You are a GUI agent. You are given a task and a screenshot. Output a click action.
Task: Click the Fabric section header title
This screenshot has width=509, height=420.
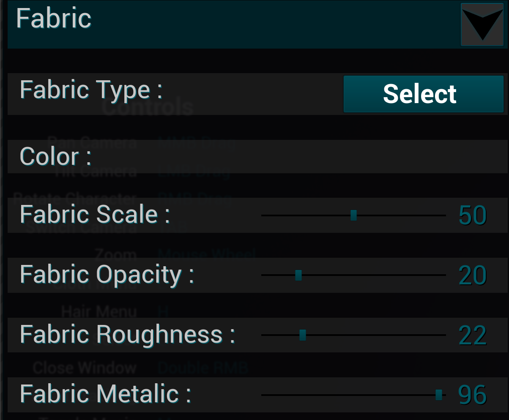tap(54, 19)
